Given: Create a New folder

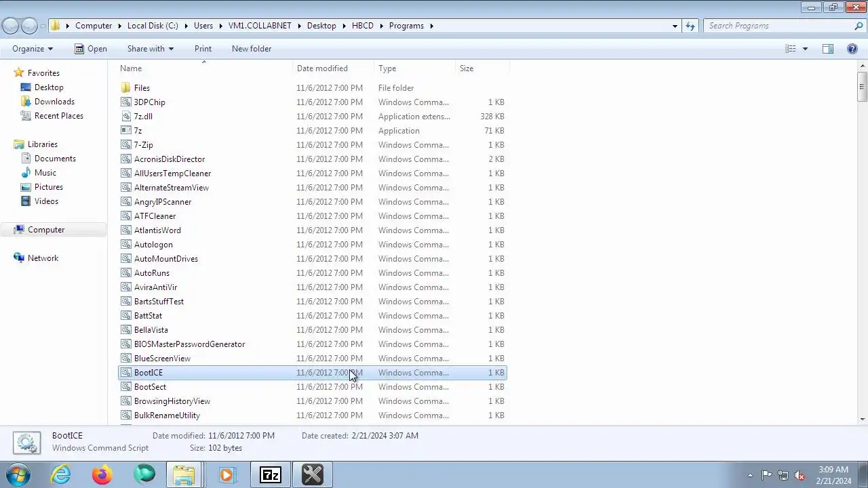Looking at the screenshot, I should [252, 49].
